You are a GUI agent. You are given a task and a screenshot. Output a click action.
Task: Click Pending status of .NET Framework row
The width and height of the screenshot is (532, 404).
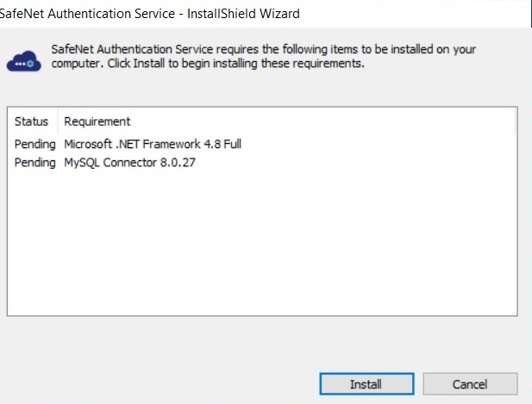pos(34,144)
